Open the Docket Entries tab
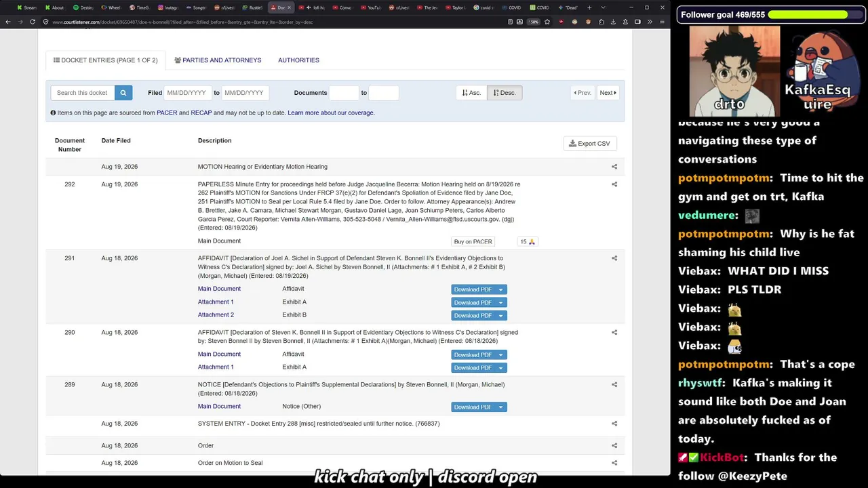This screenshot has height=488, width=868. [x=105, y=60]
